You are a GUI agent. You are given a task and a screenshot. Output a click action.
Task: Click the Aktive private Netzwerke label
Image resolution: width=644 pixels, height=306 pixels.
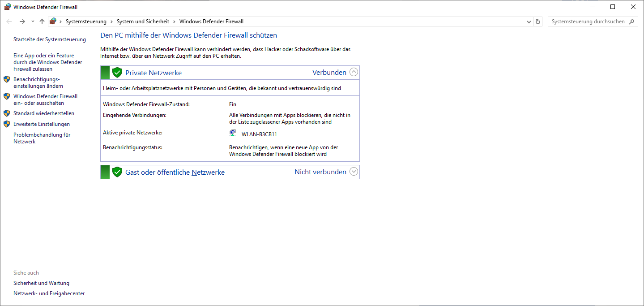click(x=132, y=133)
